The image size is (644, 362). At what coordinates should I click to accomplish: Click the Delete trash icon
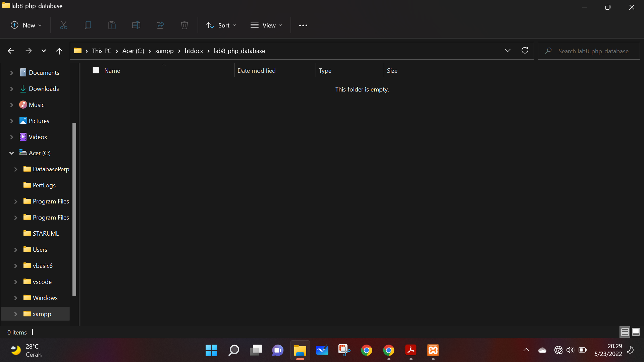click(x=184, y=25)
